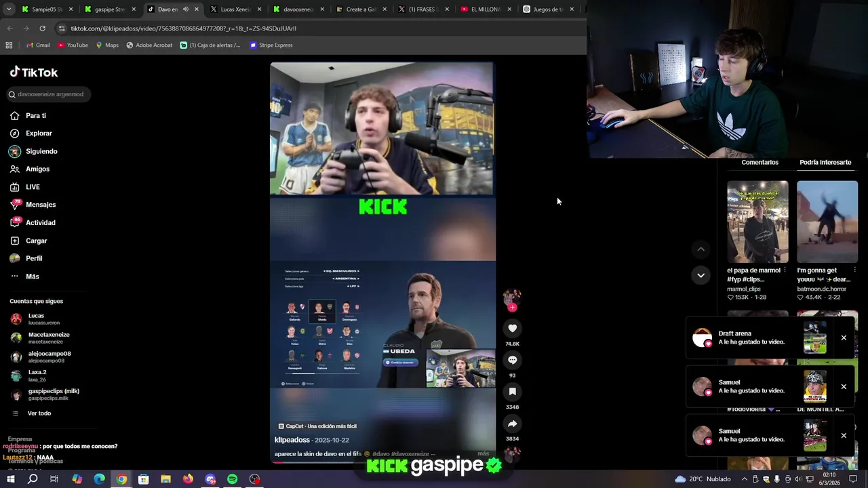Open comments via the speech bubble icon

tap(512, 360)
